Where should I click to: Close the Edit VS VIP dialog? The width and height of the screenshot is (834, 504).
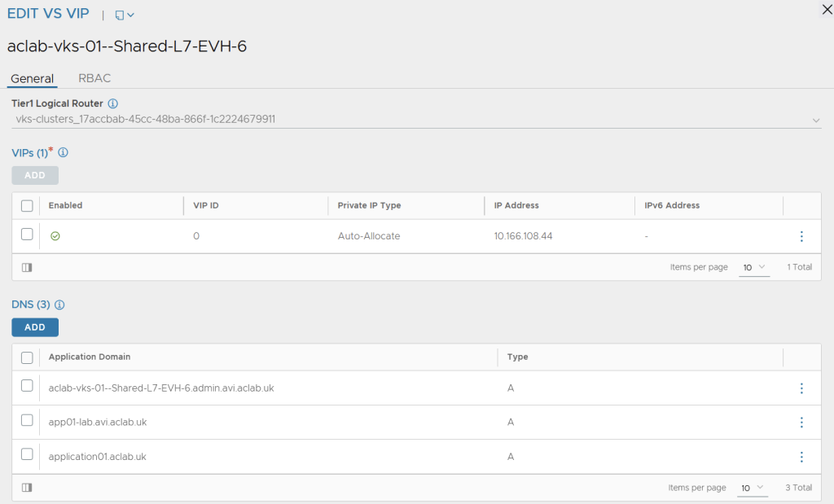[827, 8]
